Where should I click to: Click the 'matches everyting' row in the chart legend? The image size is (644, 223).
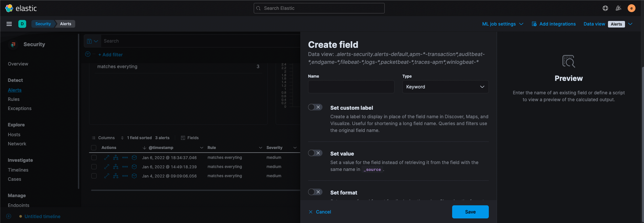click(x=178, y=66)
